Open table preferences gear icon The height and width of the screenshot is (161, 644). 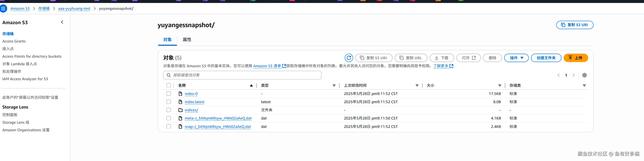[x=584, y=75]
